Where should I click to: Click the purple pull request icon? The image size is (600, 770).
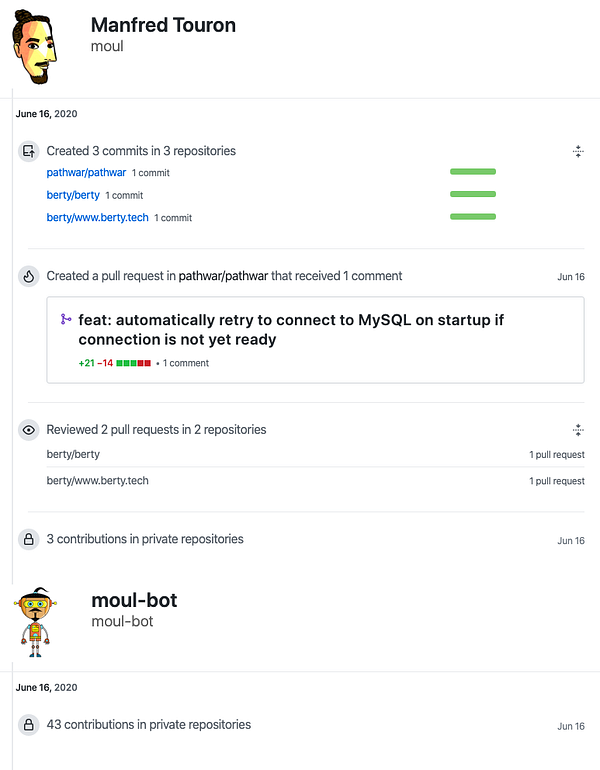[x=66, y=320]
